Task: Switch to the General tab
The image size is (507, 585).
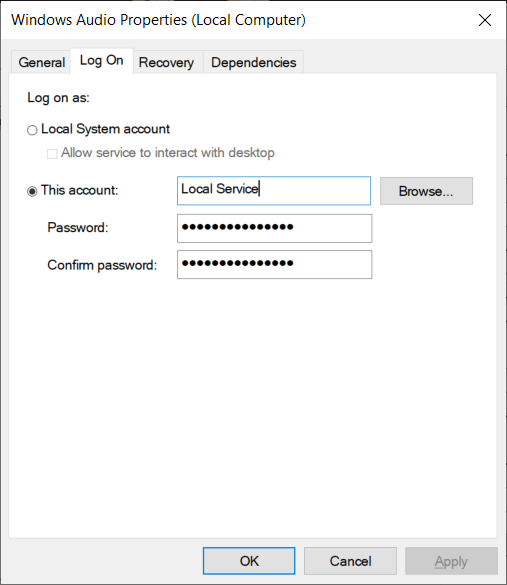Action: click(x=41, y=62)
